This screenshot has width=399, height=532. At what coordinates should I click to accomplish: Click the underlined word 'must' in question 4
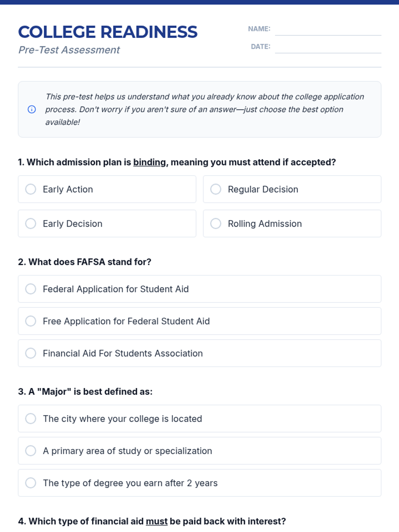pyautogui.click(x=157, y=521)
